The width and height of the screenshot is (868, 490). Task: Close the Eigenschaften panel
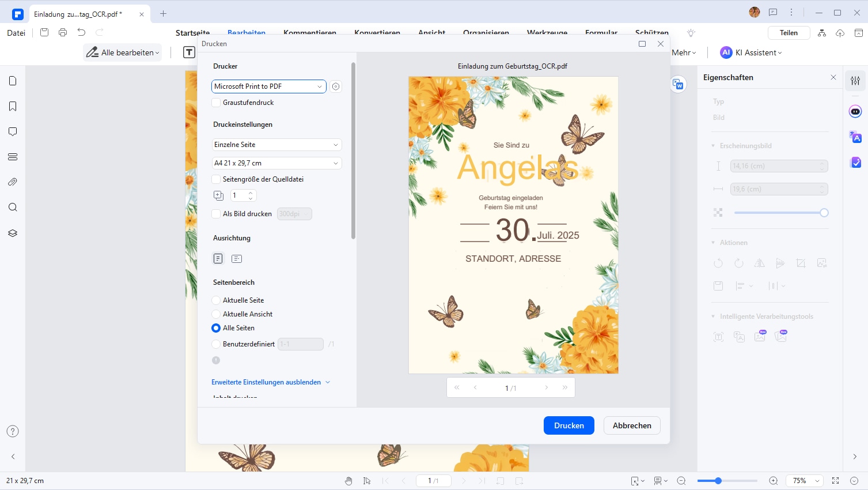pyautogui.click(x=833, y=77)
